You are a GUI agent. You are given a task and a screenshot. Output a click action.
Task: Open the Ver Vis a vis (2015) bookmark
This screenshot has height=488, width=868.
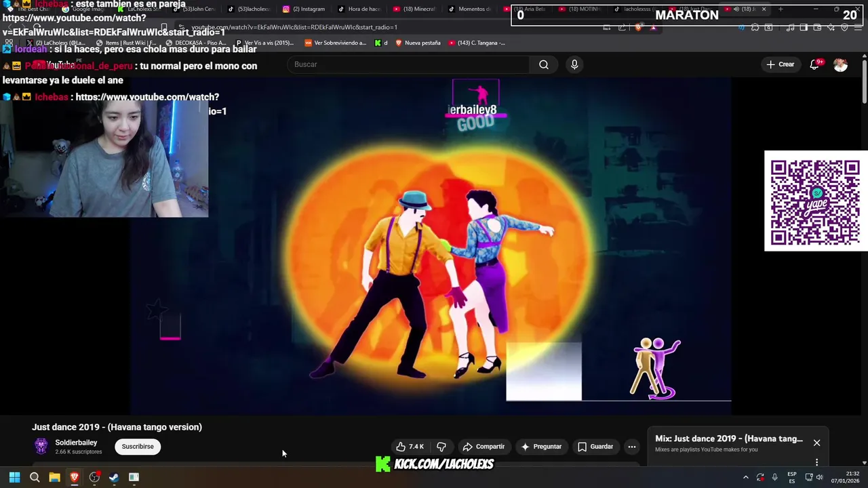tap(265, 43)
